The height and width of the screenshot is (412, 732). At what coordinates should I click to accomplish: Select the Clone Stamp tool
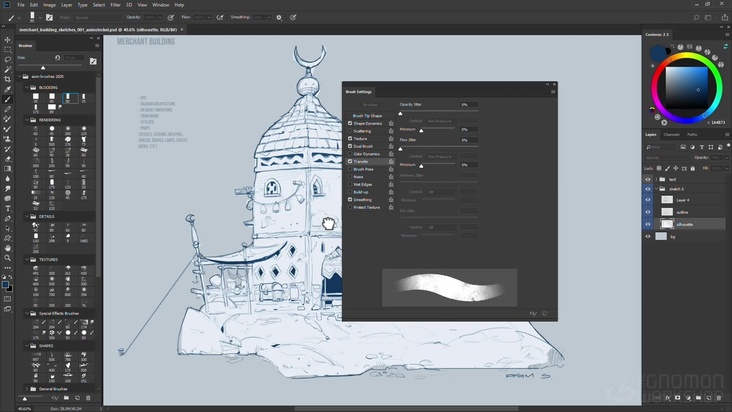[x=7, y=139]
